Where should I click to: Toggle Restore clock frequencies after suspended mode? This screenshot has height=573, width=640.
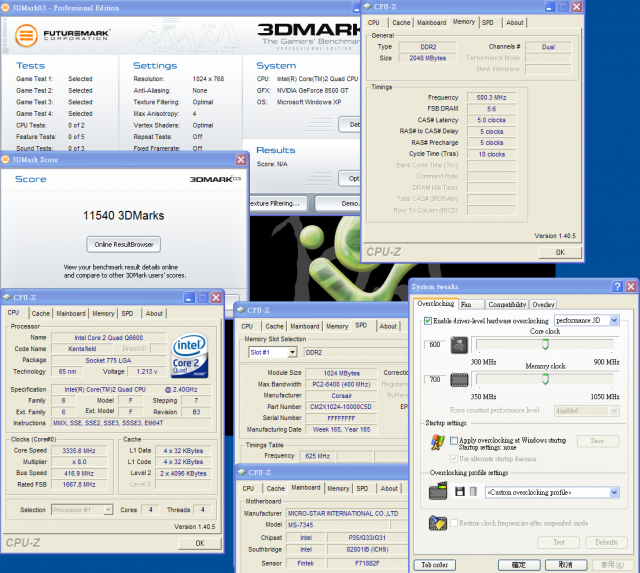tap(453, 523)
